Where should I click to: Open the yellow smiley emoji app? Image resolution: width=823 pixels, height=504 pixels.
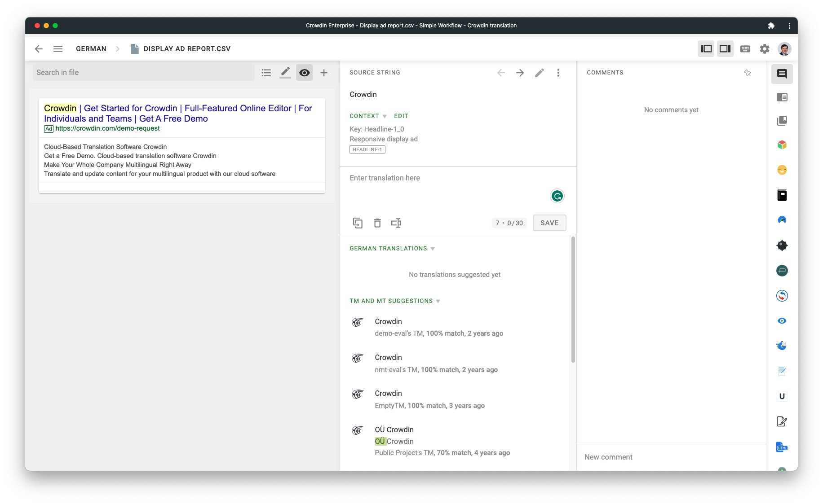(x=782, y=170)
